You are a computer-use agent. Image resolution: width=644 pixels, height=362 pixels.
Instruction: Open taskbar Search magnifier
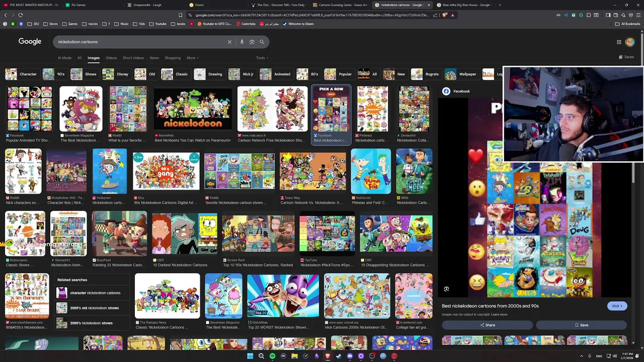[x=261, y=356]
